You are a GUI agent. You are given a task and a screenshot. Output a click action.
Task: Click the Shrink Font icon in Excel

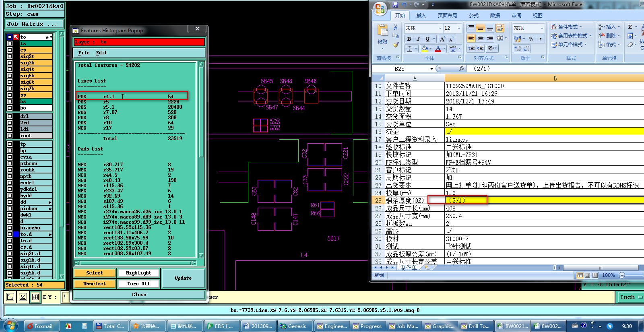point(451,39)
